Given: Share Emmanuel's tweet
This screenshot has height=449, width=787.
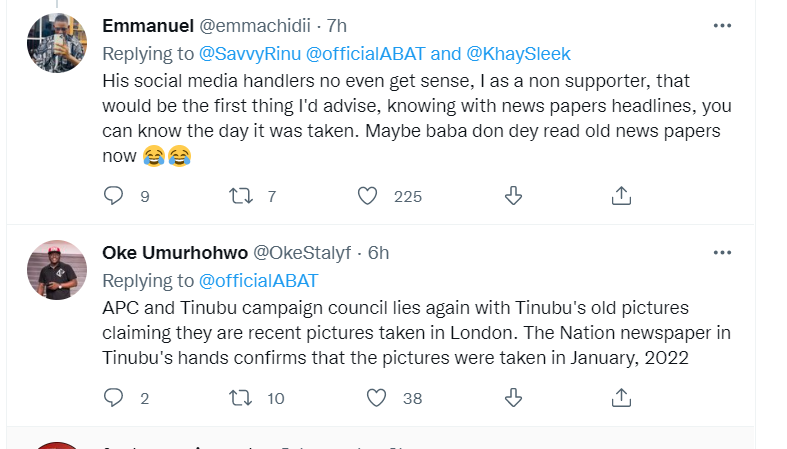Looking at the screenshot, I should [x=620, y=196].
